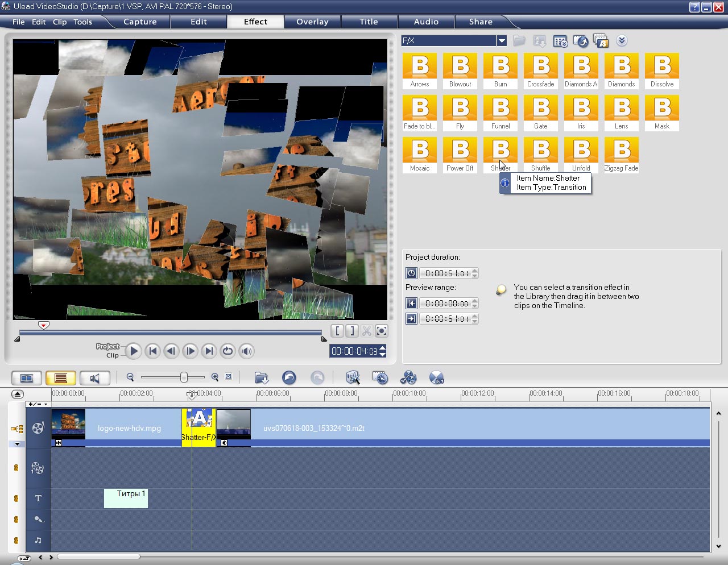728x565 pixels.
Task: Click the Undo arrow icon
Action: 289,377
